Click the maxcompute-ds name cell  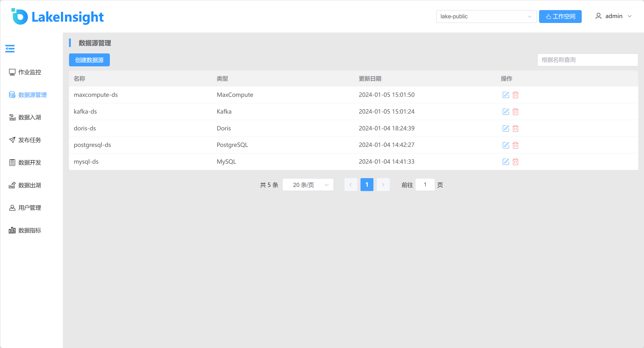96,95
